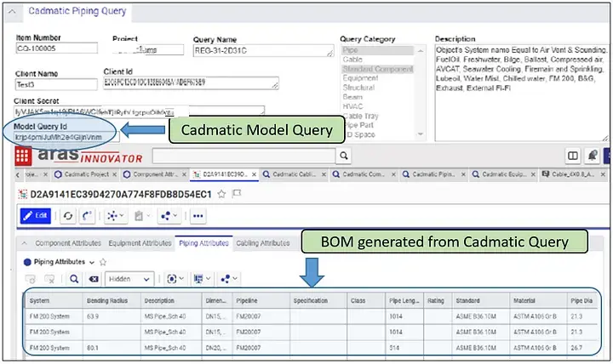Switch to the Cadmatic Pipin.. search tab
Screen dimensions: 613x364
[x=433, y=174]
